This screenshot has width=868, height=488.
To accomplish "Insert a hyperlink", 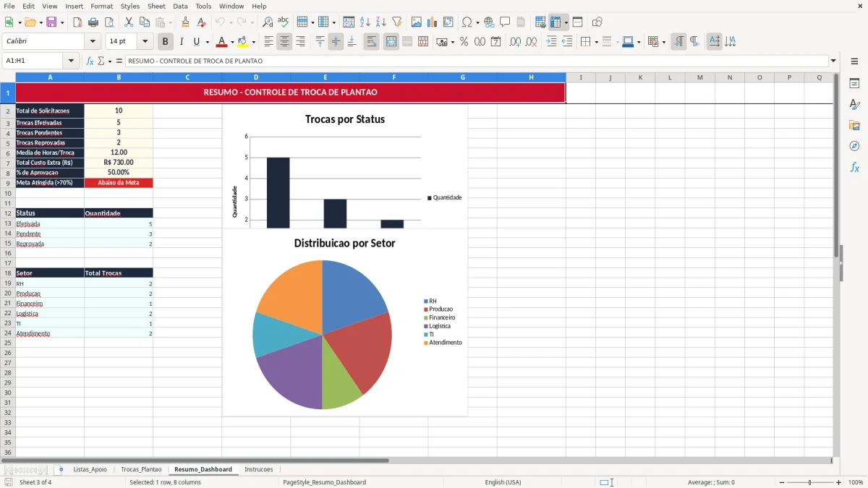I will click(x=490, y=22).
